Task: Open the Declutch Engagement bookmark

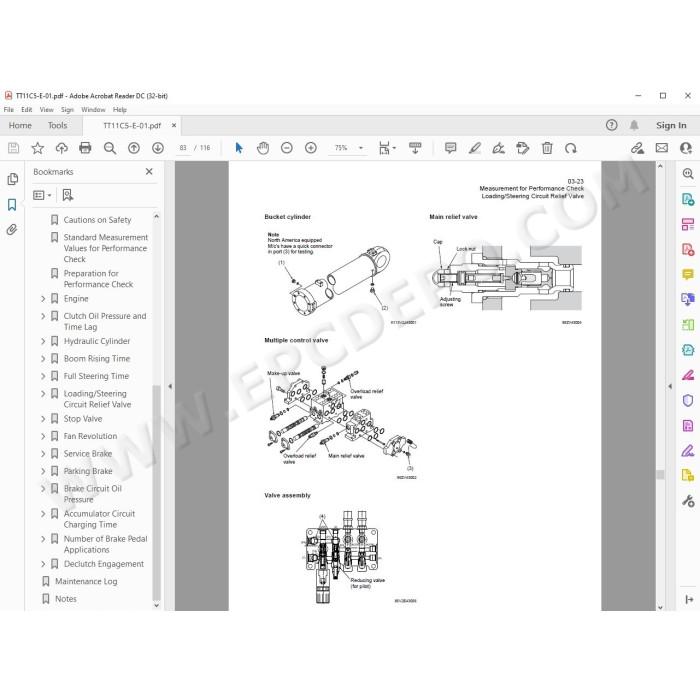Action: [104, 564]
